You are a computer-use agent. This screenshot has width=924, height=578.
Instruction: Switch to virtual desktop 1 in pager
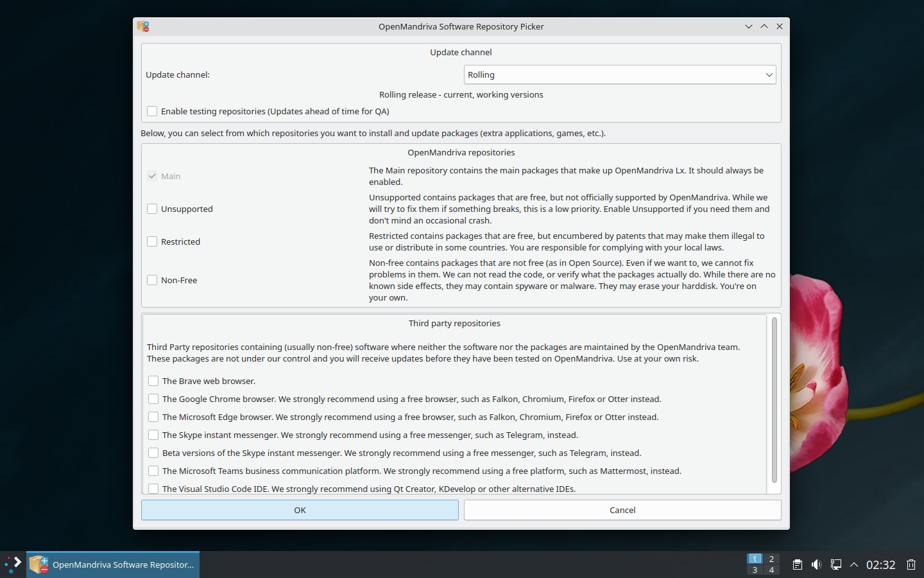[x=755, y=559]
